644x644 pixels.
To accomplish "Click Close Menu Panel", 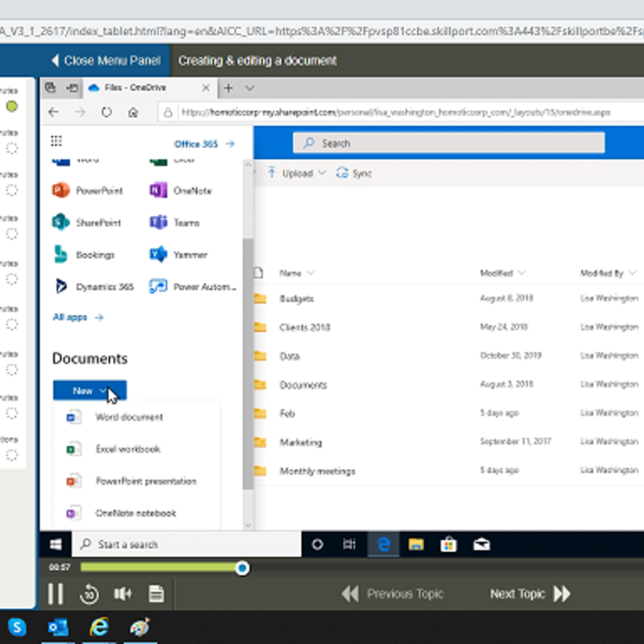I will click(106, 61).
